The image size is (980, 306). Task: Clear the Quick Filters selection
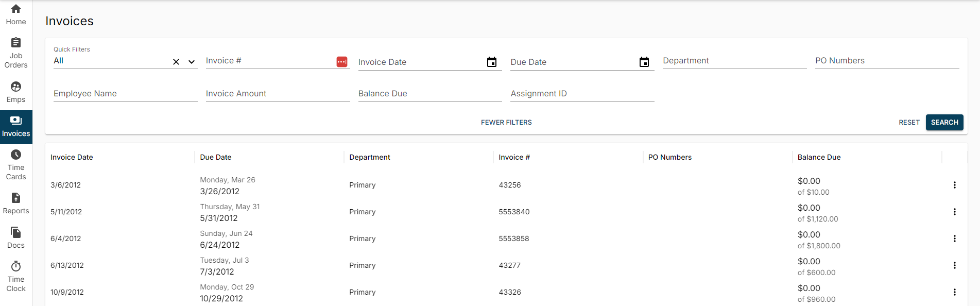pos(176,62)
